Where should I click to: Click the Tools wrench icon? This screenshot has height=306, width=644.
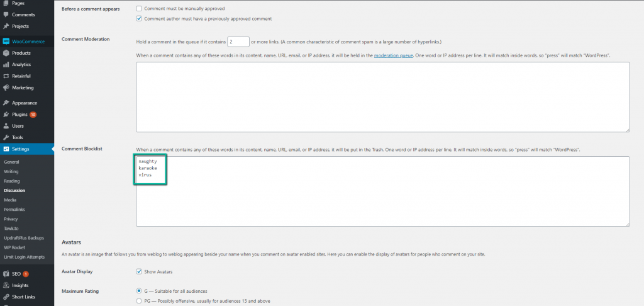(6, 137)
